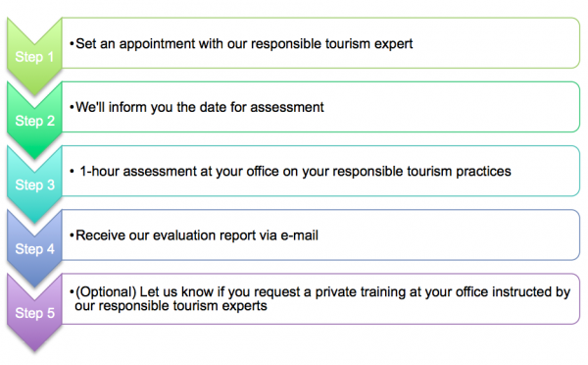Click the 'Step 1' label text
This screenshot has height=365, width=588.
coord(34,57)
